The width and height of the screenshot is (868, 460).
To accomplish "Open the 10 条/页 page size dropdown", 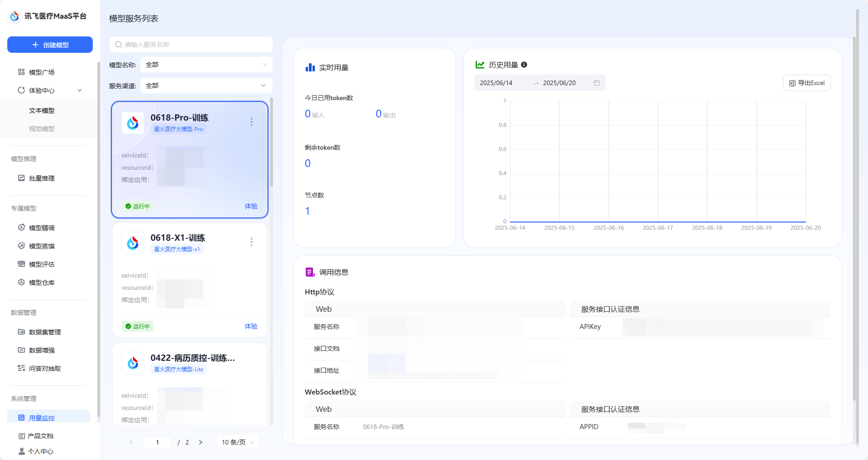I will click(237, 442).
